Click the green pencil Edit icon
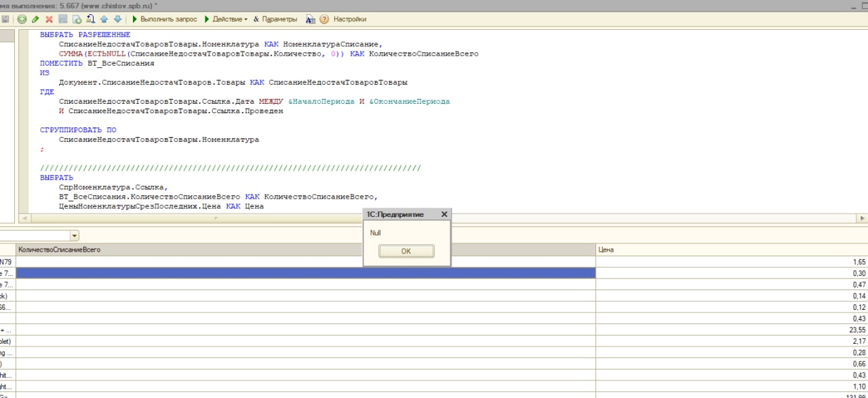The height and width of the screenshot is (398, 868). coord(35,20)
